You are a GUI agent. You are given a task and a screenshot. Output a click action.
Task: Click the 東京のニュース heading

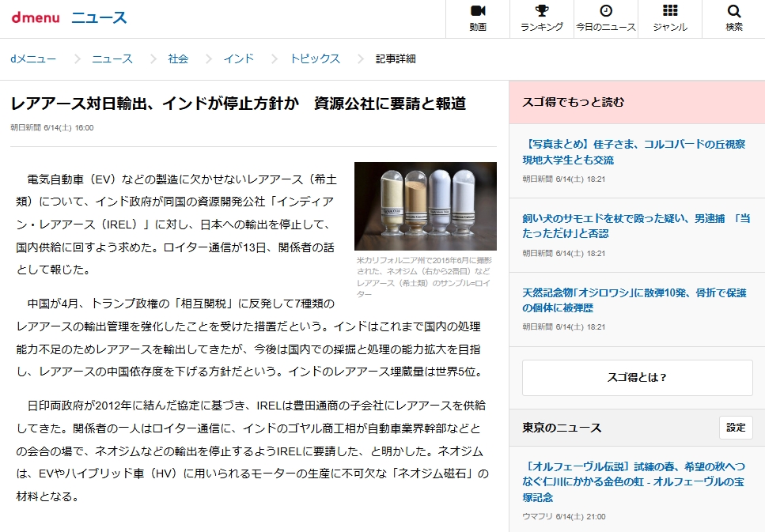[562, 428]
